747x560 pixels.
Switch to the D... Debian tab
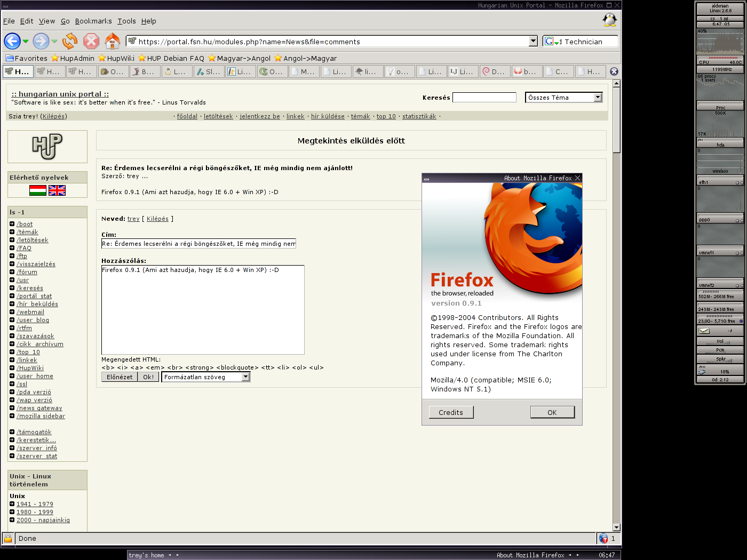coord(494,71)
